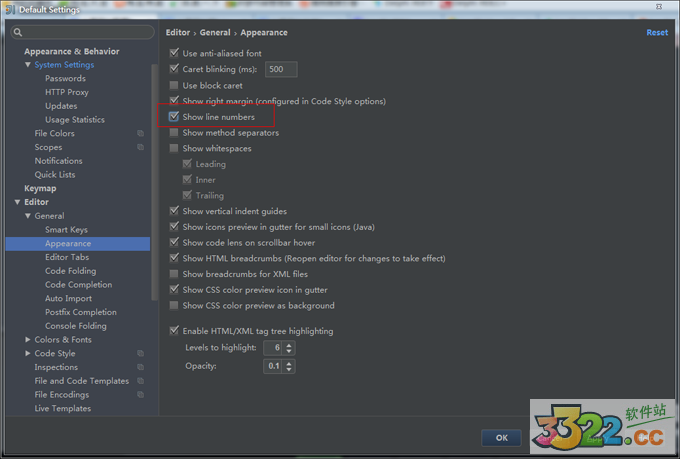The image size is (680, 459).
Task: Click the copy icon next to Code Style
Action: click(141, 353)
